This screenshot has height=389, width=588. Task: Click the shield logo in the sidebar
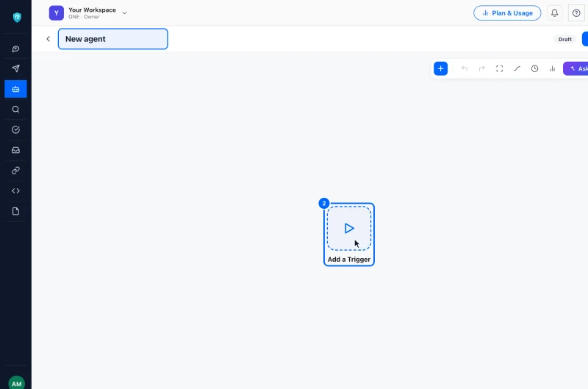pyautogui.click(x=17, y=17)
